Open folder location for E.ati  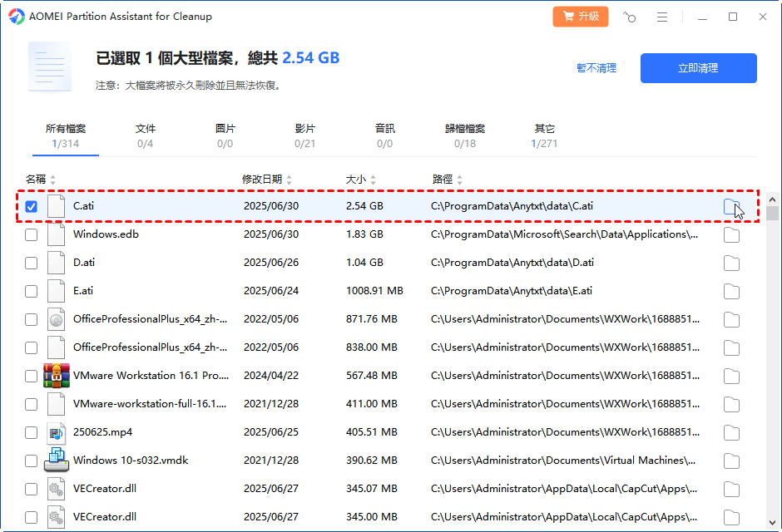click(x=731, y=292)
